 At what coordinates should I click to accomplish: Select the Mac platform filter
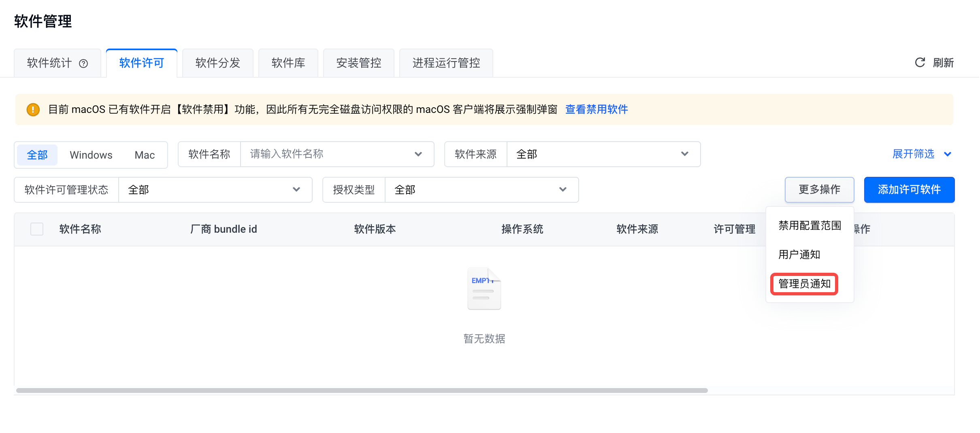tap(145, 155)
